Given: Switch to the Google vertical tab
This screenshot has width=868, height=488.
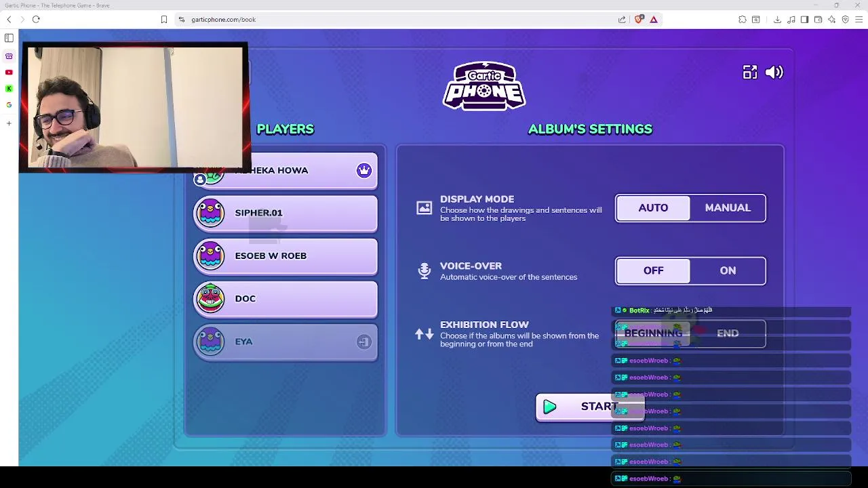Looking at the screenshot, I should pos(9,104).
